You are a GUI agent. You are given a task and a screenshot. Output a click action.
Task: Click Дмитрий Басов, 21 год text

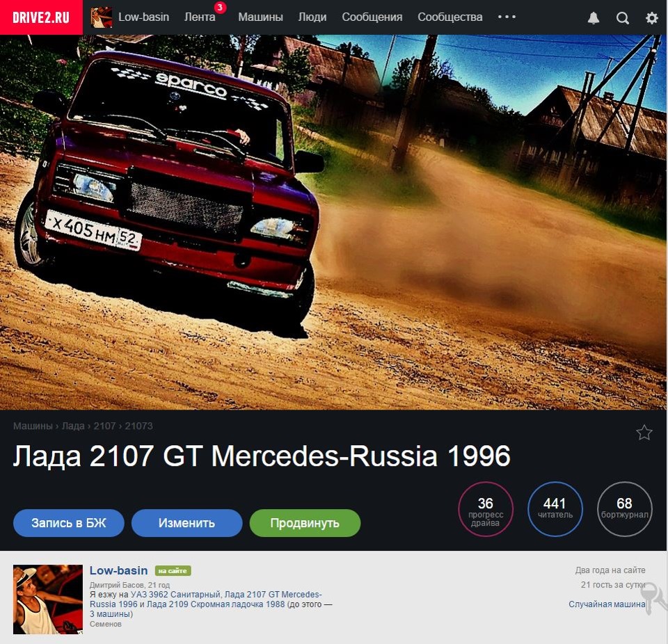129,585
